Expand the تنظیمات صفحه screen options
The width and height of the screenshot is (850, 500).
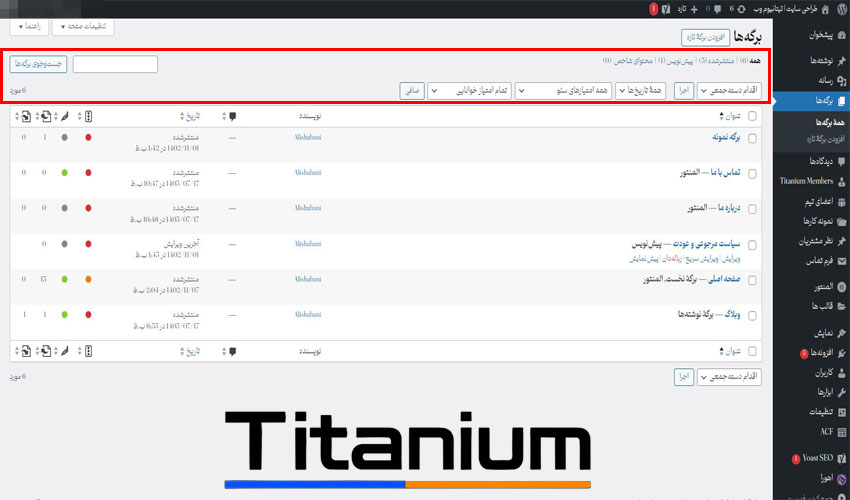pos(83,27)
